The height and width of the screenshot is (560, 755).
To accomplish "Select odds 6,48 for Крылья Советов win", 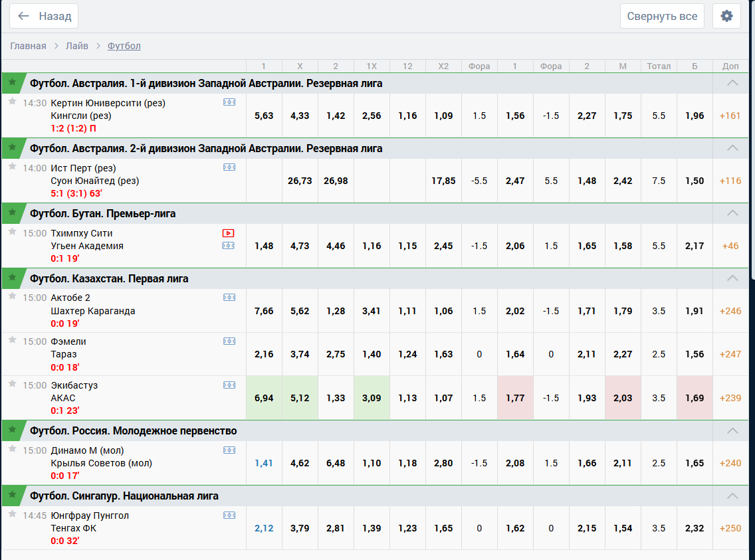I will 336,463.
